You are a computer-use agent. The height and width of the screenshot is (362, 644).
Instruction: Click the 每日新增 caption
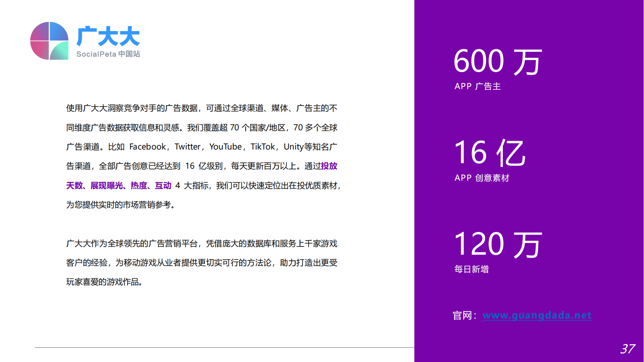[x=471, y=269]
